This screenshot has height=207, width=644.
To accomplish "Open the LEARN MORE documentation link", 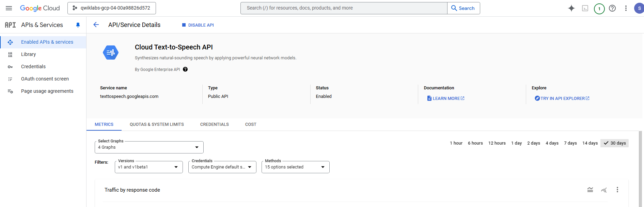I will coord(446,99).
